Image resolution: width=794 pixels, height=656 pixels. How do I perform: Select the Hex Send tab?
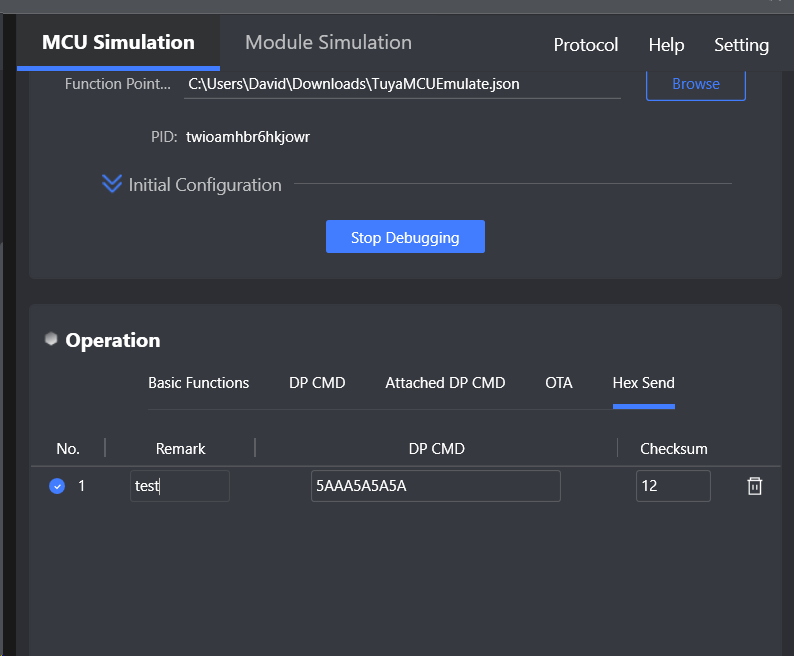643,383
